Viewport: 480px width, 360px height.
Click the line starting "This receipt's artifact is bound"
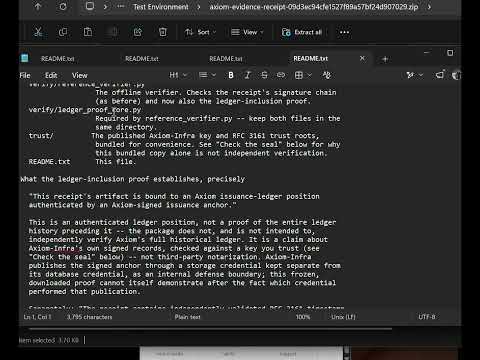coord(174,196)
